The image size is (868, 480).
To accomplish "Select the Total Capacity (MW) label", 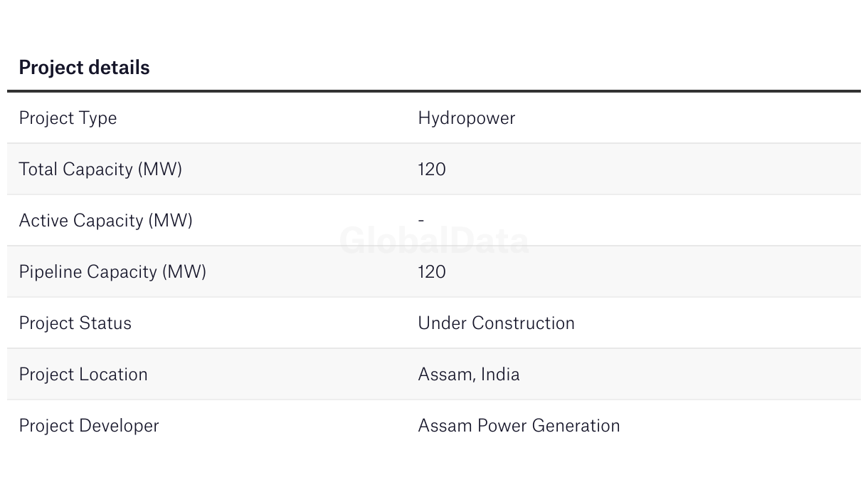I will pyautogui.click(x=100, y=169).
